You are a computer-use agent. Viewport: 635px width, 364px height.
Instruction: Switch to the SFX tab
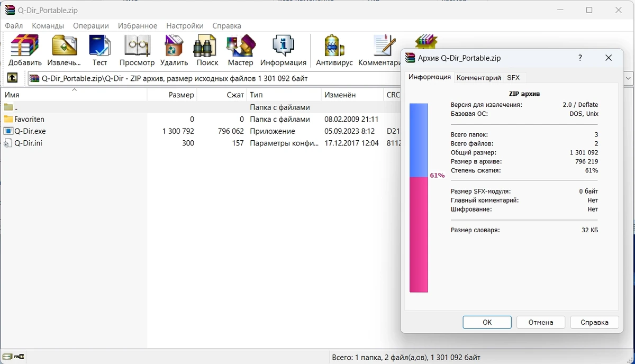(x=513, y=78)
